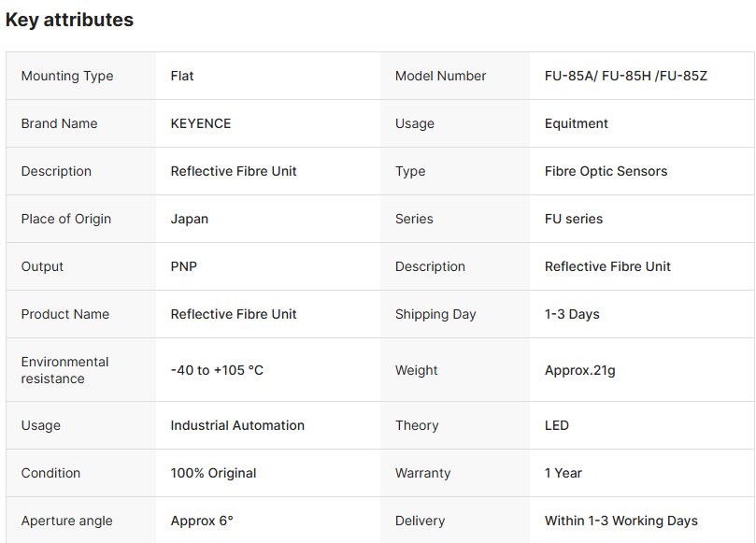Click the Industrial Automation usage value
This screenshot has width=756, height=543.
237,425
